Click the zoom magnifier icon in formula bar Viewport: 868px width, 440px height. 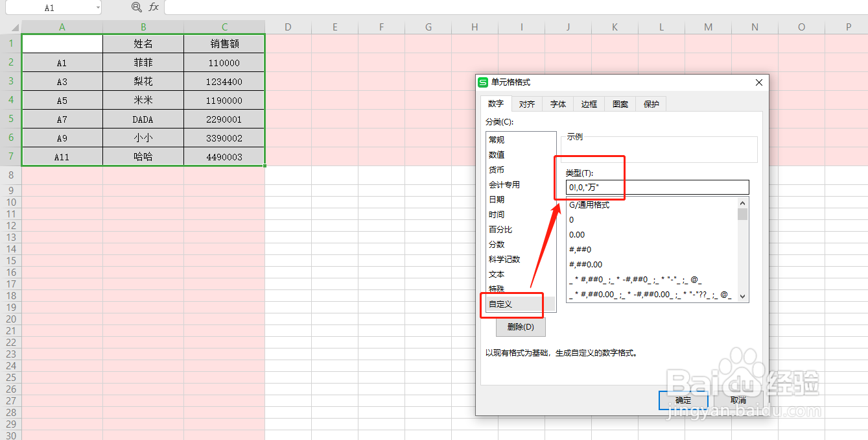[x=136, y=7]
